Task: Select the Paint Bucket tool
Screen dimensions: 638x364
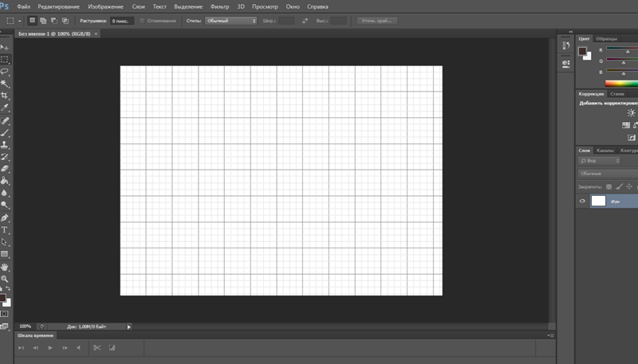Action: click(x=5, y=181)
